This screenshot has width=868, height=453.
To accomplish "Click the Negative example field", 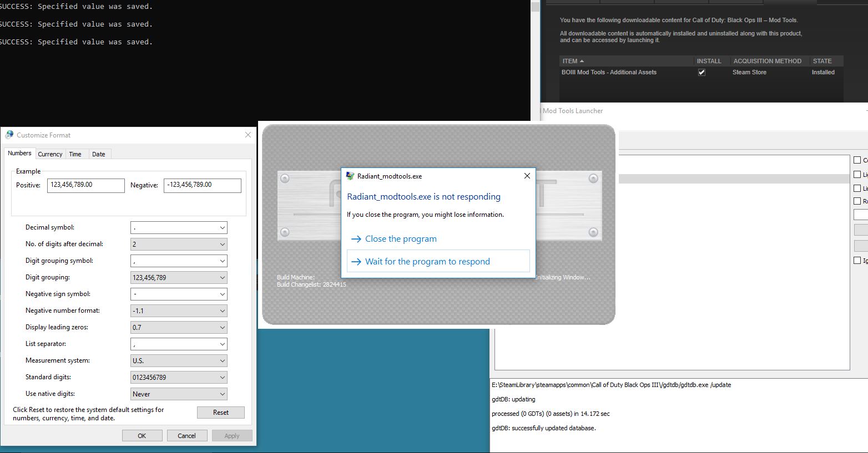I will point(203,185).
